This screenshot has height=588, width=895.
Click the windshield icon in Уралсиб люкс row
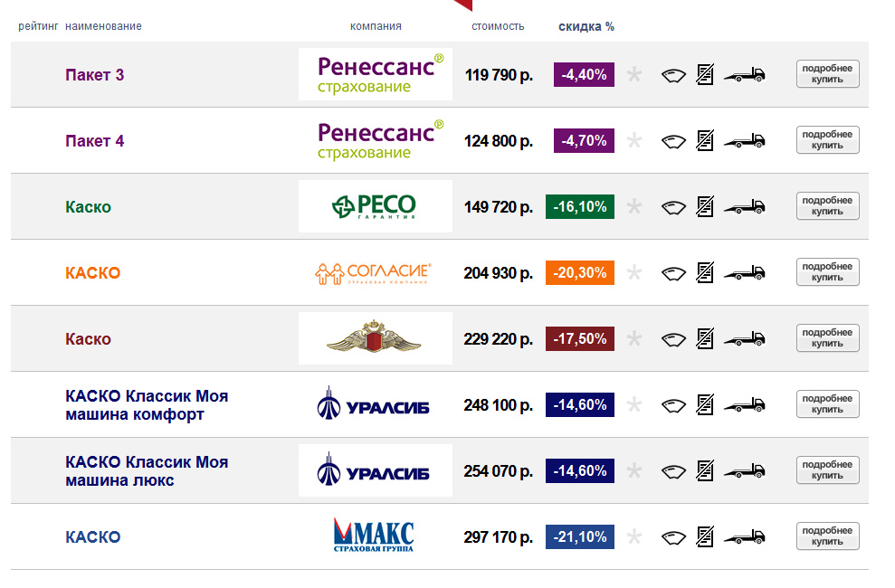673,471
